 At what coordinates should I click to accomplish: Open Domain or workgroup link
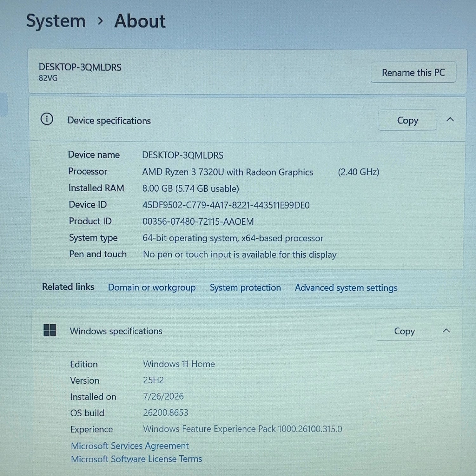pyautogui.click(x=152, y=288)
